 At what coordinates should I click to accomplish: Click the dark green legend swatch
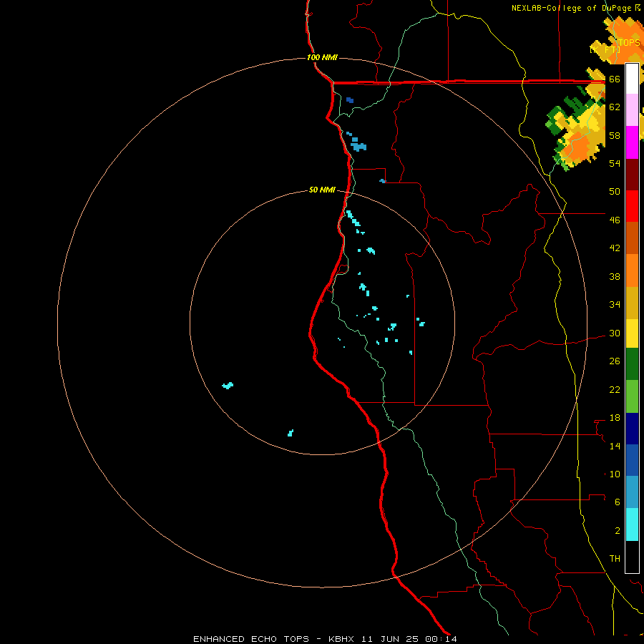click(x=632, y=364)
